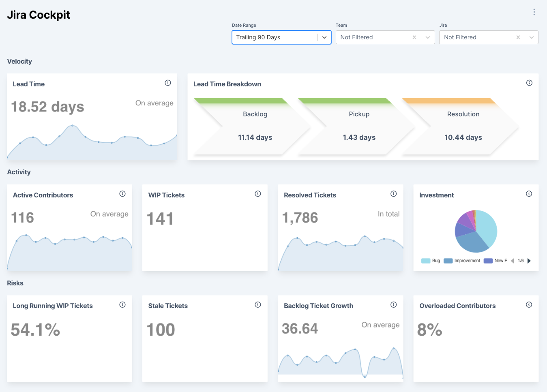Select the 1,786 Resolved Tickets value
This screenshot has width=547, height=392.
(x=300, y=218)
